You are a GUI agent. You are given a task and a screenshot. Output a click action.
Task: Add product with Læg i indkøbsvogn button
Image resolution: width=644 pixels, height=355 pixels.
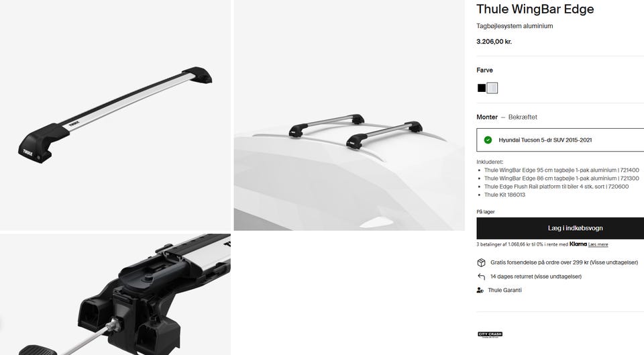tap(560, 228)
